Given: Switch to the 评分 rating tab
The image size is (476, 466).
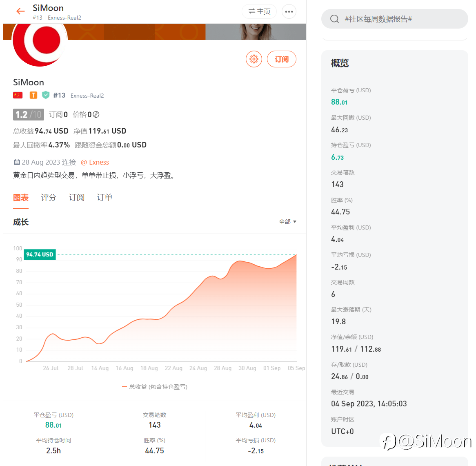Looking at the screenshot, I should click(x=49, y=197).
